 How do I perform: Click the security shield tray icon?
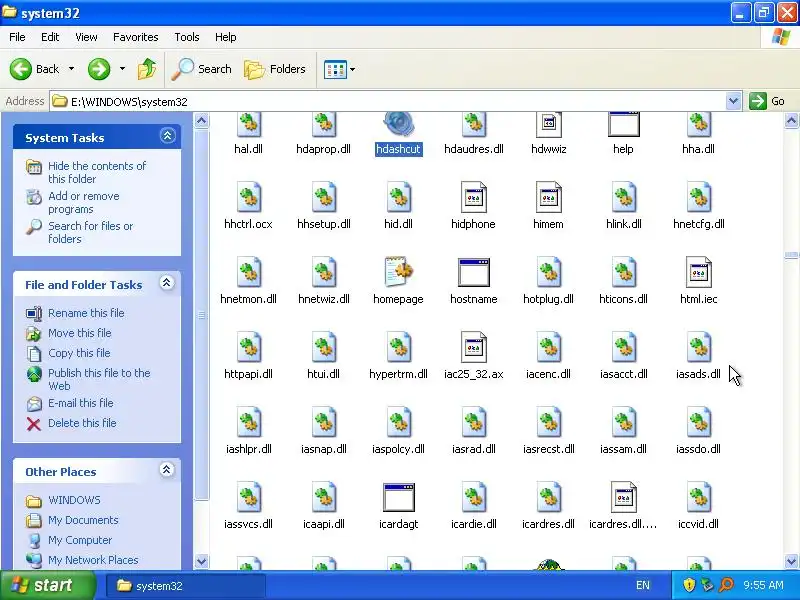click(689, 585)
